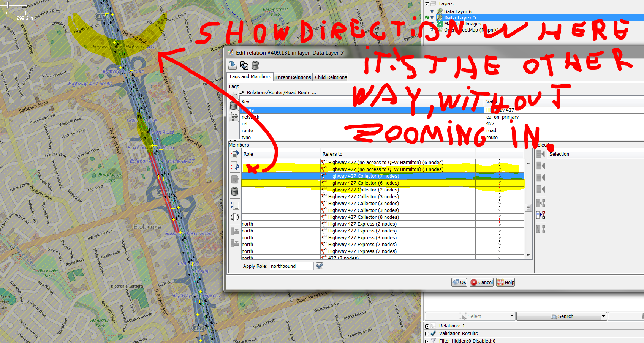Click the move members up icon

[235, 154]
